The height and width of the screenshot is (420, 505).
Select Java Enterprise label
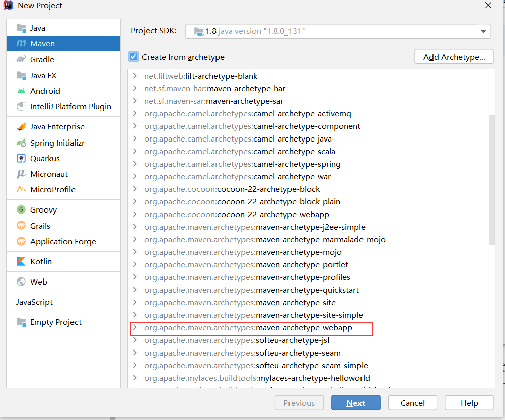pyautogui.click(x=57, y=127)
